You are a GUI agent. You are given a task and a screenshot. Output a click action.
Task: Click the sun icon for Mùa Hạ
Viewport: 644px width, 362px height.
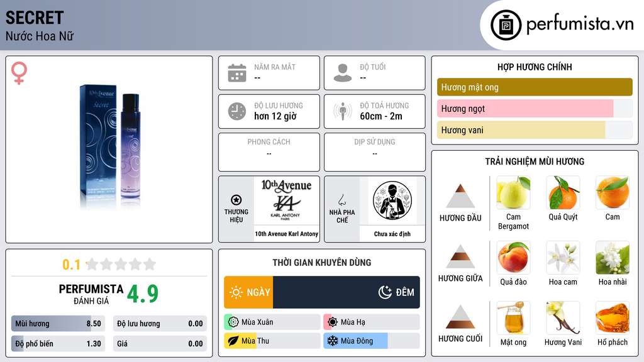pyautogui.click(x=332, y=322)
